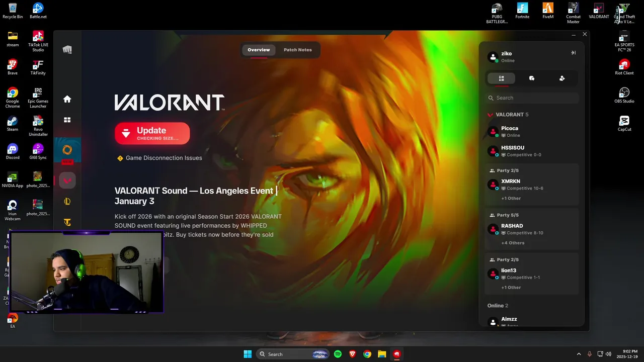Open the NVIDIA App desktop shortcut

pos(13,179)
